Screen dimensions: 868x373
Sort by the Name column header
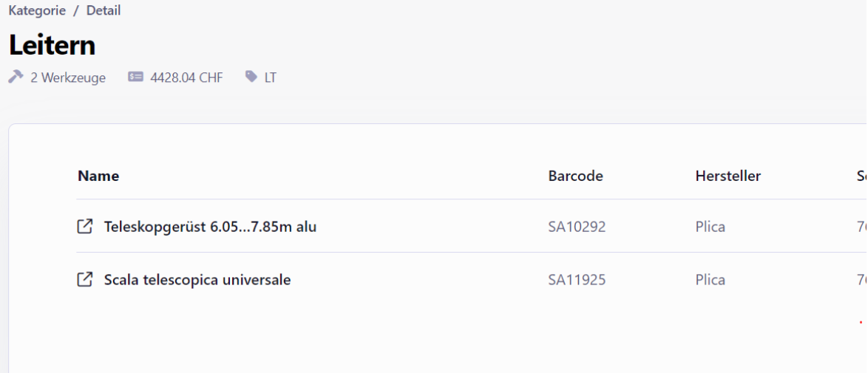pos(98,176)
